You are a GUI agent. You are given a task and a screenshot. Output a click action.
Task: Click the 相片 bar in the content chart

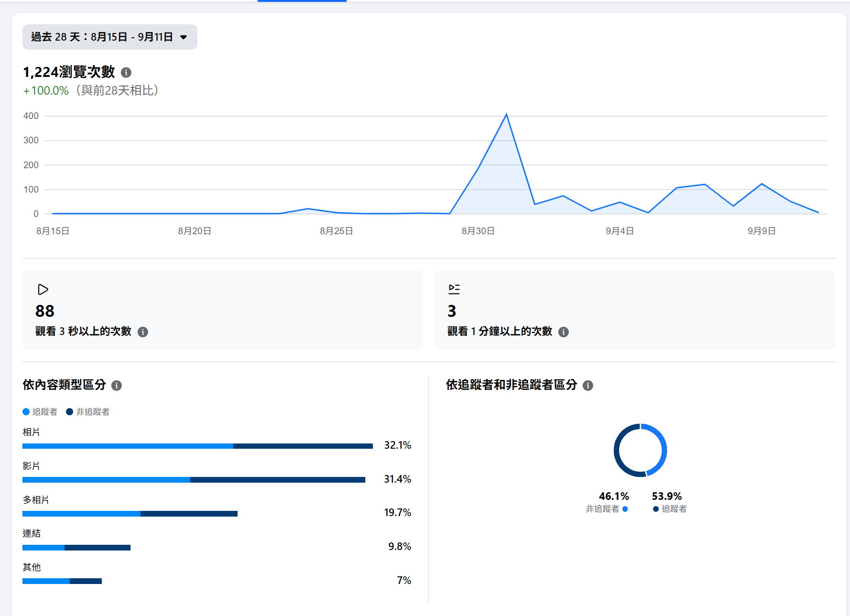(197, 446)
